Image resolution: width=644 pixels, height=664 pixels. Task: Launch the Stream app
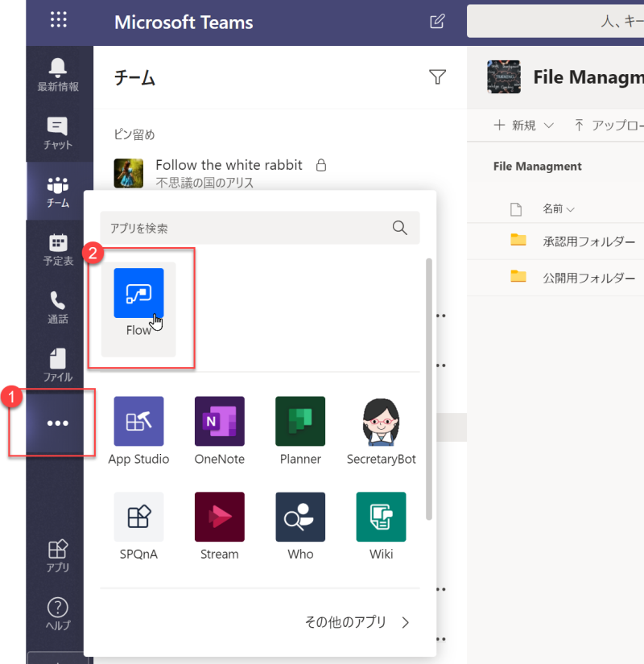coord(220,526)
